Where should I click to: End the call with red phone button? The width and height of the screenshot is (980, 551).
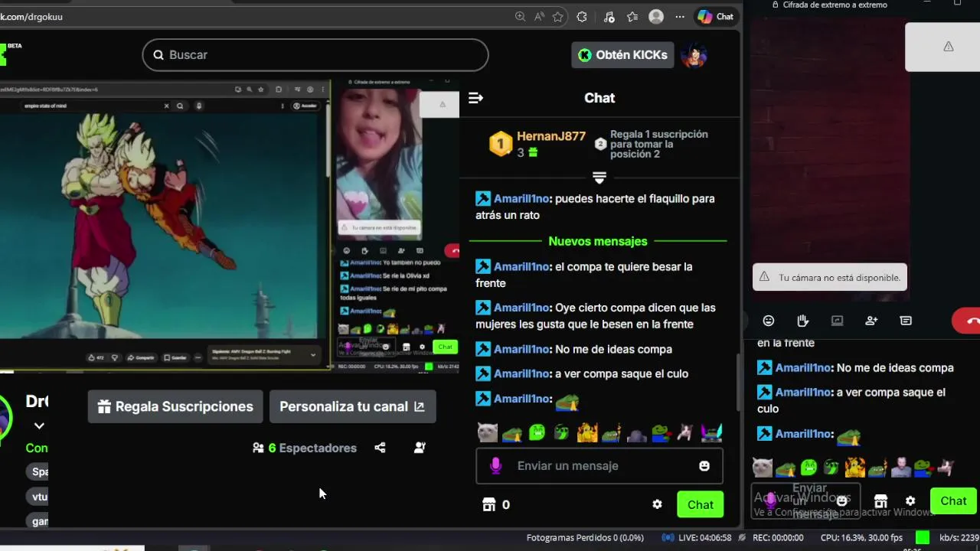click(968, 321)
